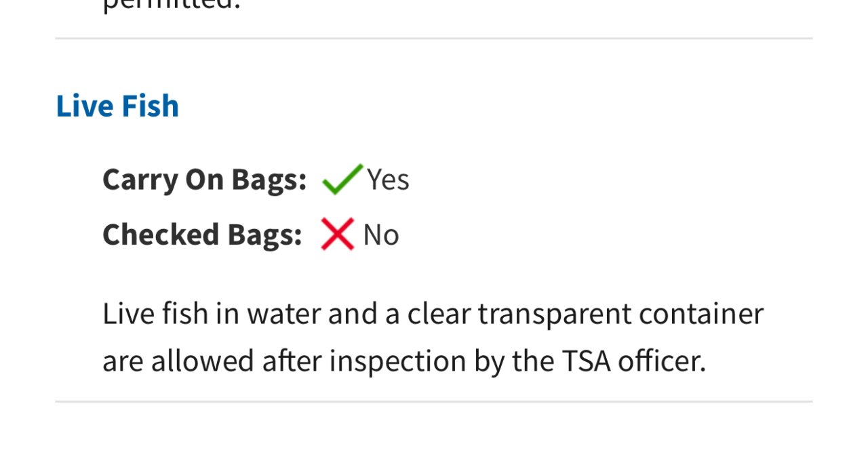Click the word 'allowed' in the description
The image size is (868, 450).
point(203,361)
